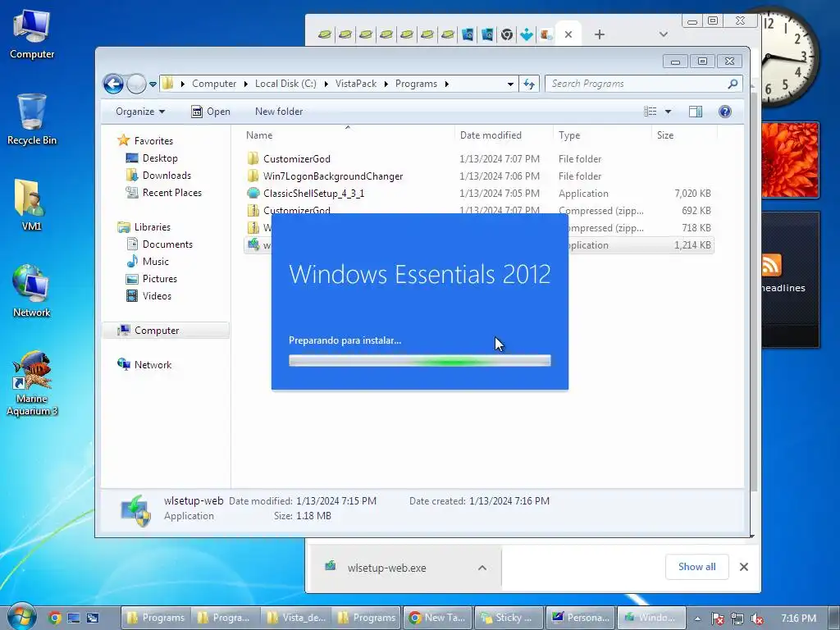This screenshot has height=630, width=840.
Task: Switch to Persona... window on the taskbar
Action: pyautogui.click(x=581, y=618)
